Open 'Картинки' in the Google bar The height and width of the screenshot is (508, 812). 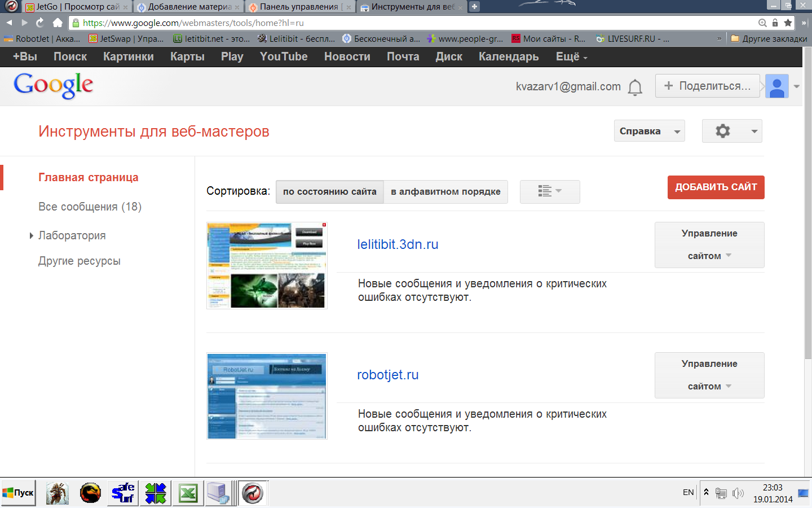129,57
